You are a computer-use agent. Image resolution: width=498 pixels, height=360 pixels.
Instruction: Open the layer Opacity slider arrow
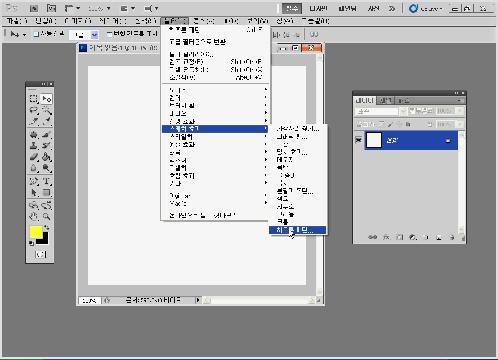(460, 111)
